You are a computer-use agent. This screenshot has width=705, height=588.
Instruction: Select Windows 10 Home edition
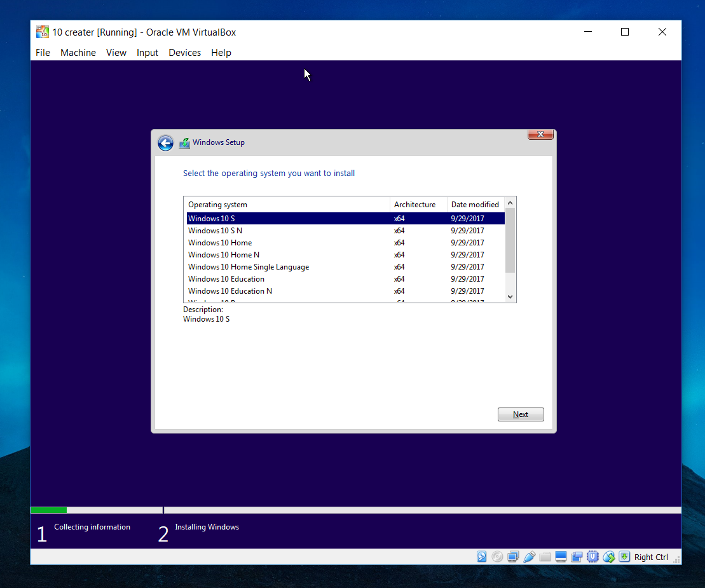coord(346,243)
